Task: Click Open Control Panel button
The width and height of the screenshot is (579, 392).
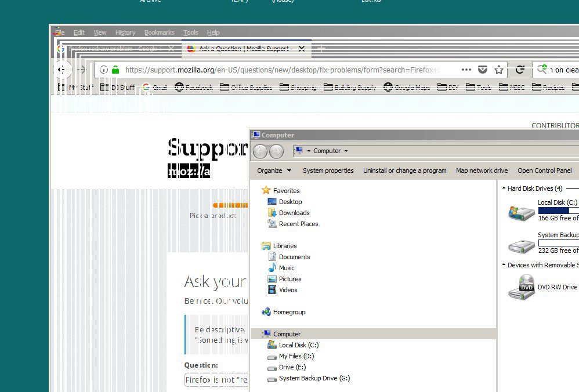Action: click(x=545, y=170)
